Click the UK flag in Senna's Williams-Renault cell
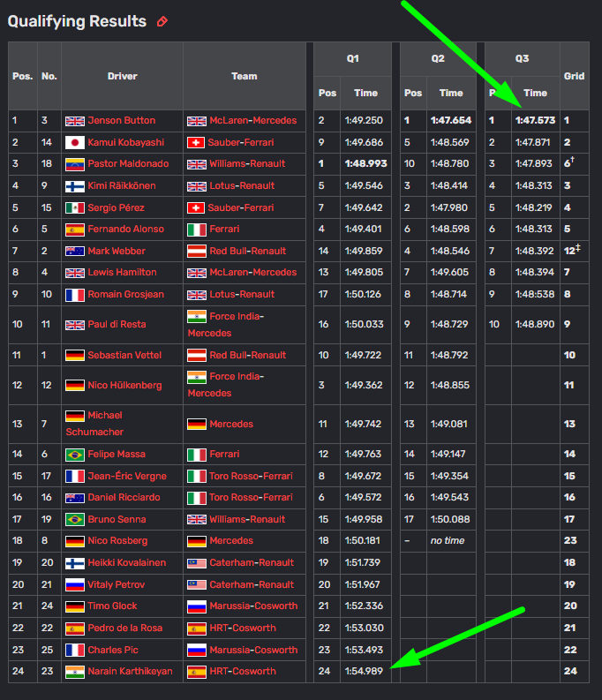Viewport: 602px width, 700px height. click(x=196, y=520)
